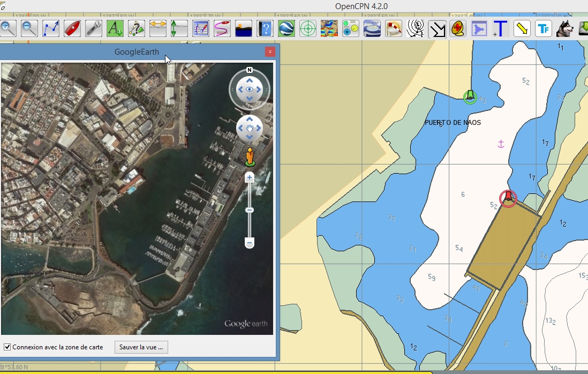Click the Google Earth zoom slider handle
588x374 pixels.
pos(250,210)
